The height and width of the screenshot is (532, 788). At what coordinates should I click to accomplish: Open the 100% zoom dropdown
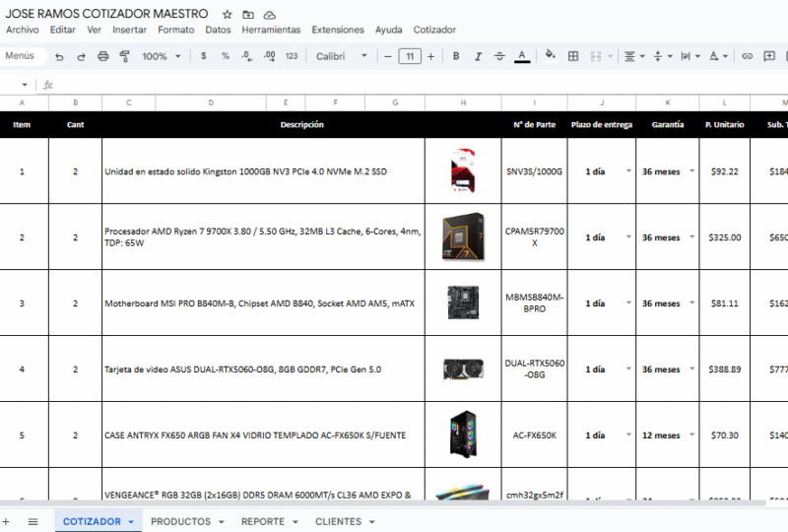click(x=162, y=56)
